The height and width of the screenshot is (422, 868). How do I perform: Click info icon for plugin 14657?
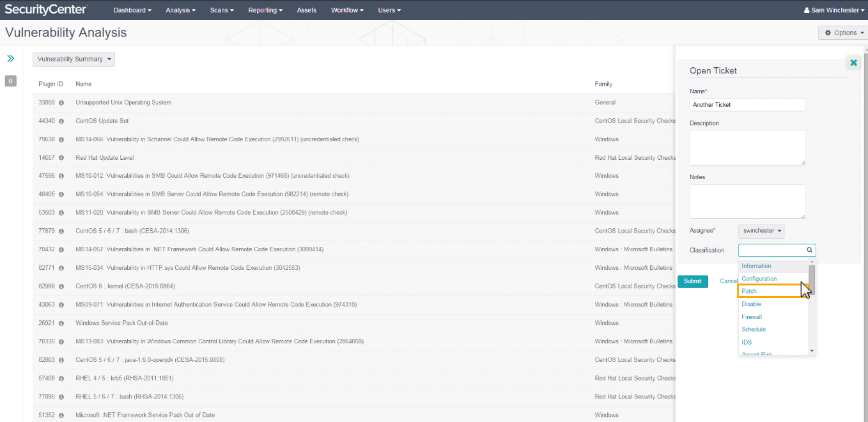[x=61, y=158]
